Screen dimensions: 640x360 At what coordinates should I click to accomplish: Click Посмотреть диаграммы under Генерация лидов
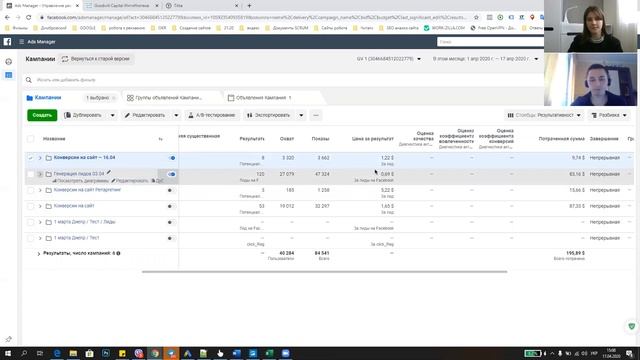click(80, 181)
